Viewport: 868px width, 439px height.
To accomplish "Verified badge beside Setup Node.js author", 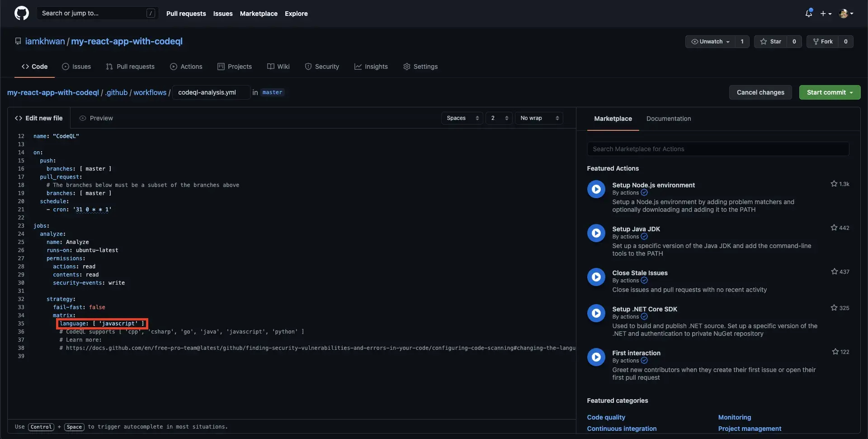I will coord(644,193).
